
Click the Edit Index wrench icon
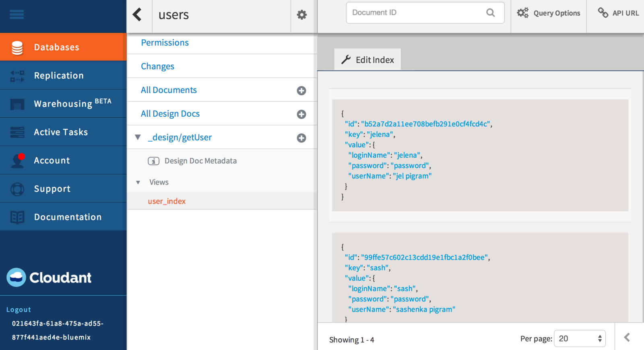coord(346,60)
